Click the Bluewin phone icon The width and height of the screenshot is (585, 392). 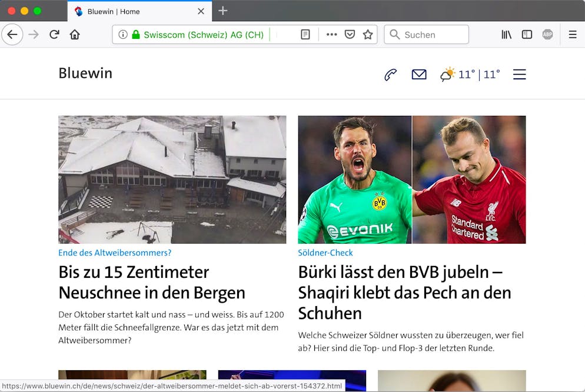click(390, 75)
